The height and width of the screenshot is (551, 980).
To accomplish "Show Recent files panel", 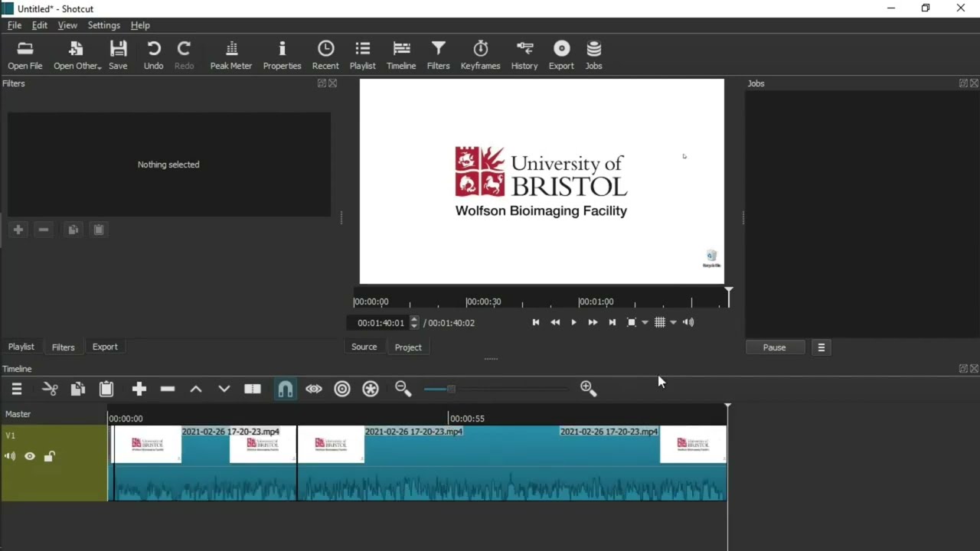I will click(x=325, y=56).
